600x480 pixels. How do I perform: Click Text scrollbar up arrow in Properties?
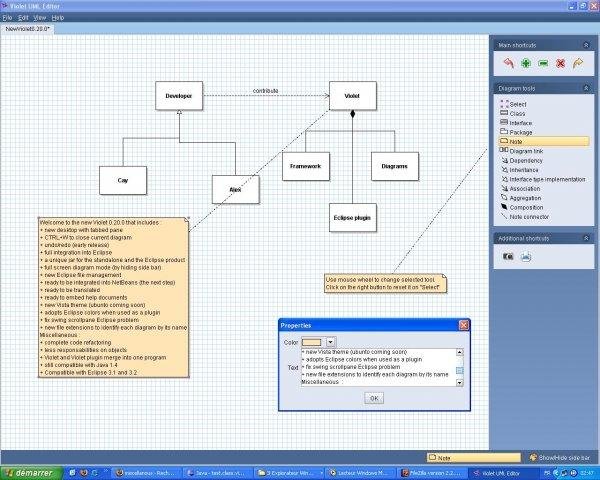(460, 352)
